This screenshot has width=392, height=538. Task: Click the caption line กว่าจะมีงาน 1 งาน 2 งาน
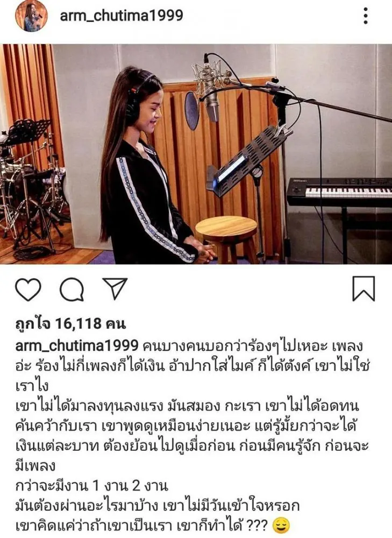click(x=92, y=486)
